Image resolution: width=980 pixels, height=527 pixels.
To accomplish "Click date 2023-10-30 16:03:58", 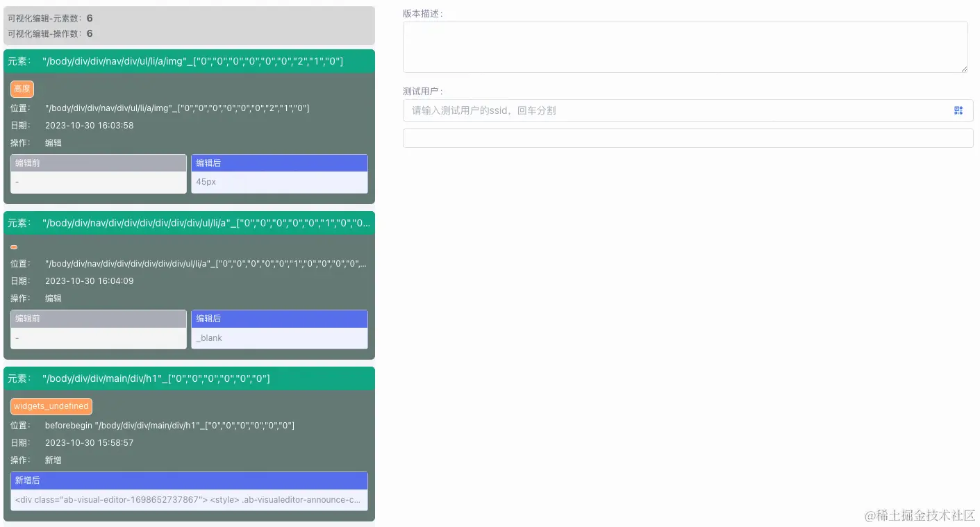I will click(x=90, y=126).
